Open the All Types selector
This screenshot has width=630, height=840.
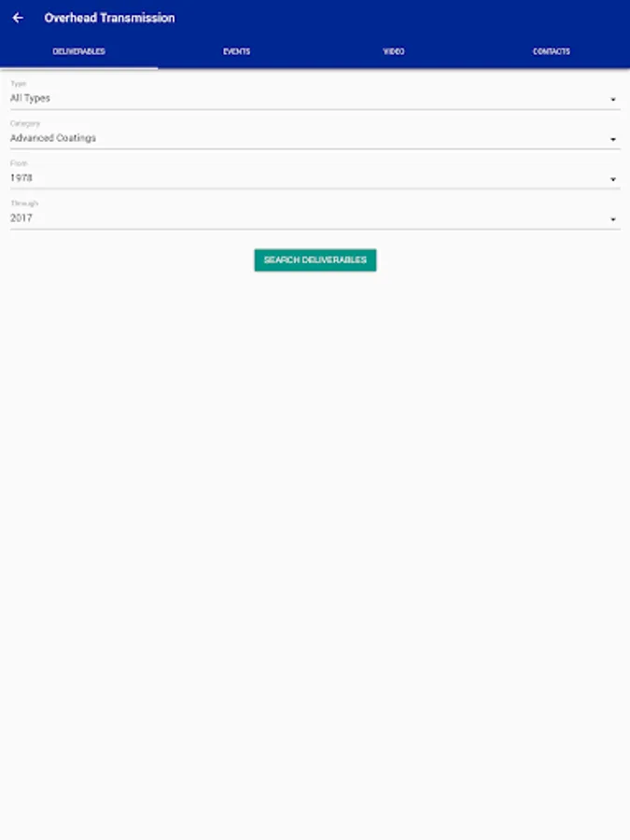point(315,99)
